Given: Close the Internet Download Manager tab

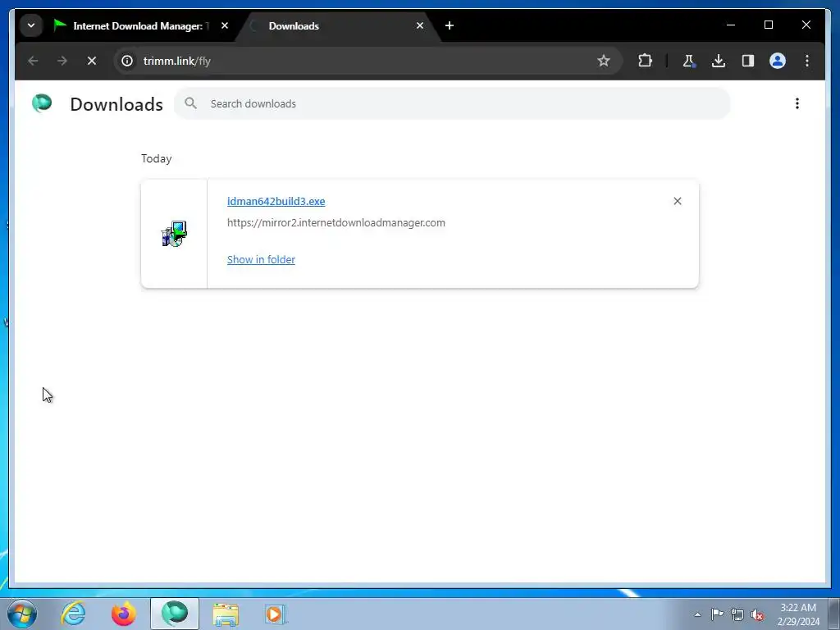Looking at the screenshot, I should click(225, 25).
